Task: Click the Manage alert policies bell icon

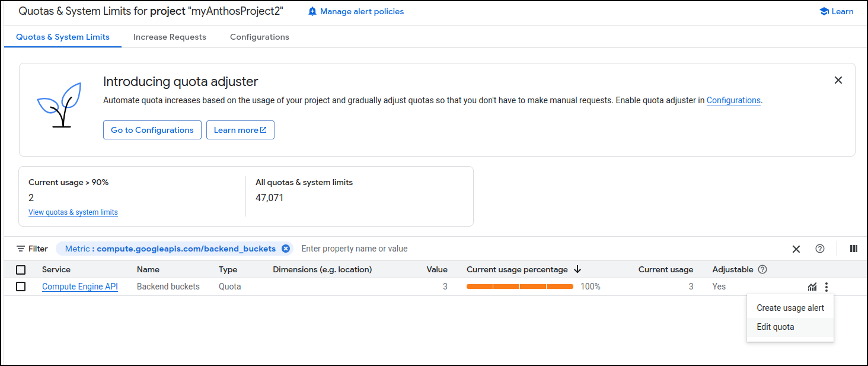Action: click(x=312, y=11)
